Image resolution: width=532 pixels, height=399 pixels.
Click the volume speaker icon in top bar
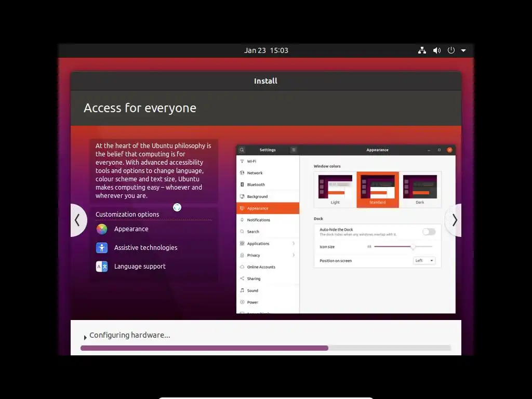click(x=436, y=50)
